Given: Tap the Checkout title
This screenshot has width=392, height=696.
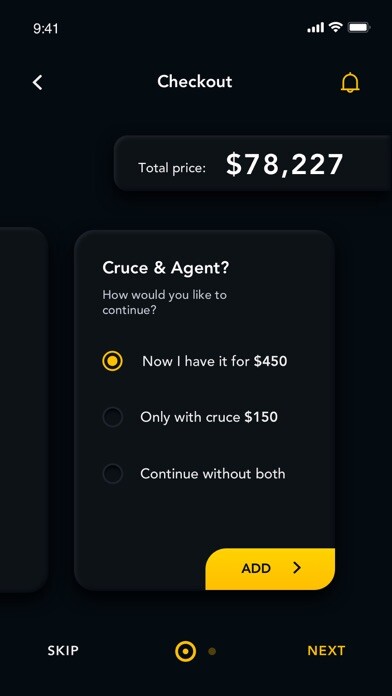Looking at the screenshot, I should (x=194, y=82).
